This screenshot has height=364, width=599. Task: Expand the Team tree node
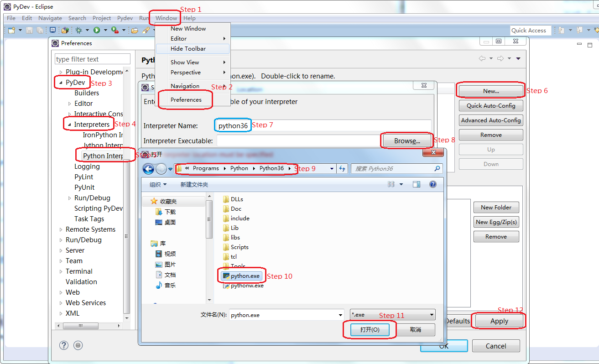(61, 261)
